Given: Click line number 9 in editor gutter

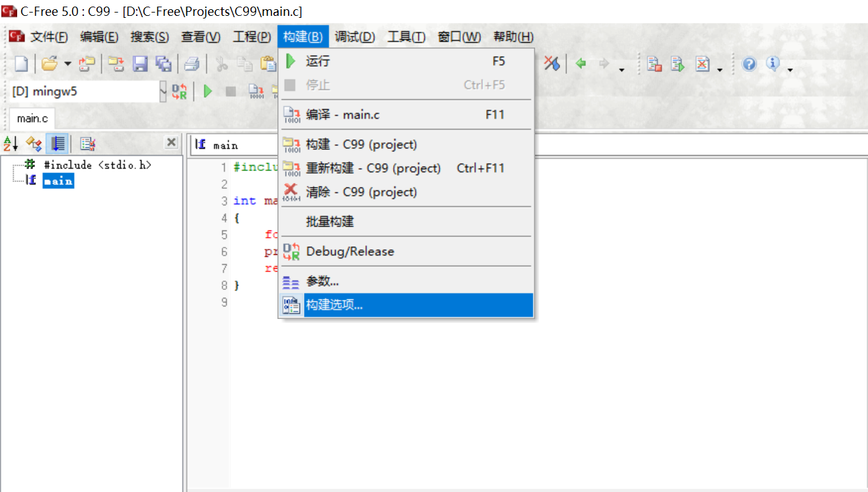Looking at the screenshot, I should pyautogui.click(x=224, y=302).
